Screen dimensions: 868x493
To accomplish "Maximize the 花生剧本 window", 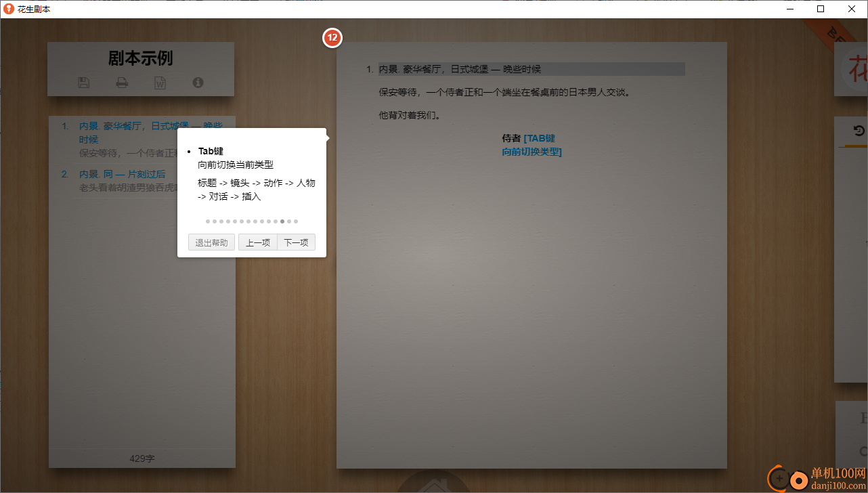I will tap(821, 9).
